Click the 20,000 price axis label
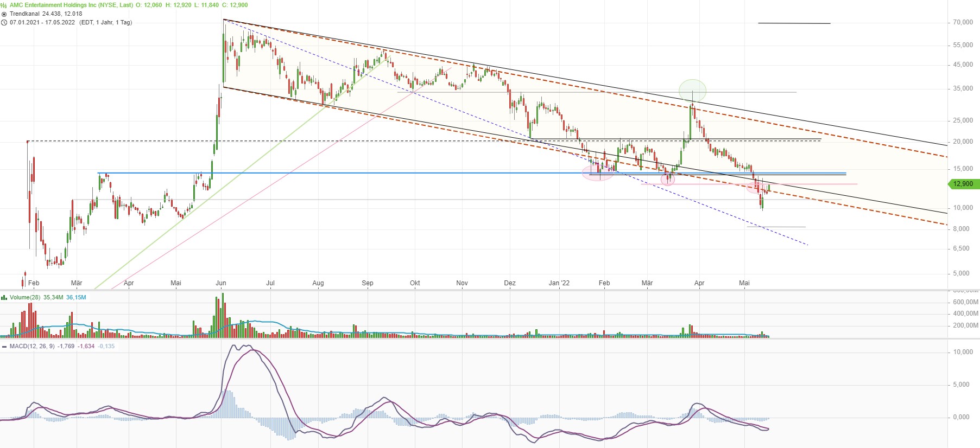The height and width of the screenshot is (448, 980). pos(963,142)
